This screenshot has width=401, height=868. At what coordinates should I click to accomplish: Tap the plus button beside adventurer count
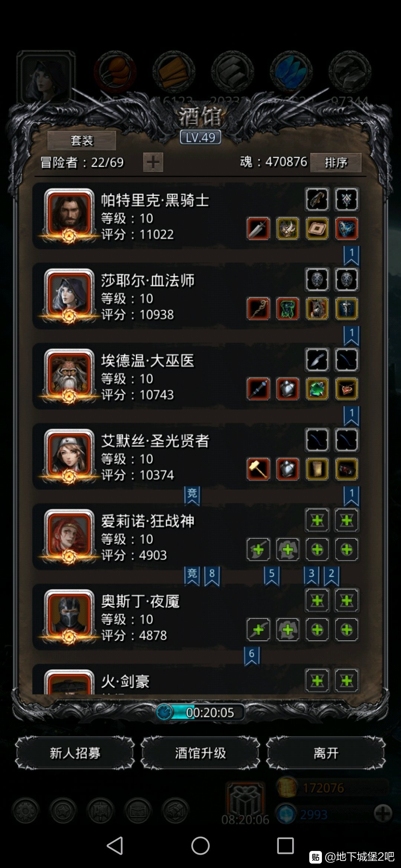(x=153, y=162)
